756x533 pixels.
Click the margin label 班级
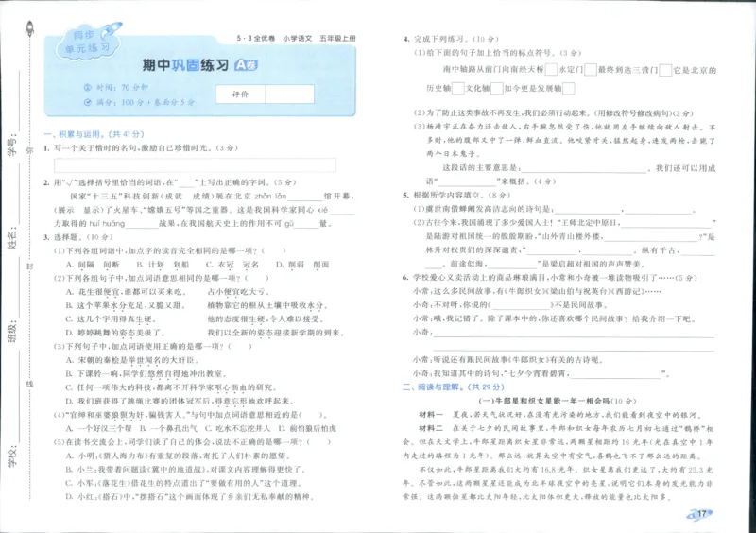(11, 332)
